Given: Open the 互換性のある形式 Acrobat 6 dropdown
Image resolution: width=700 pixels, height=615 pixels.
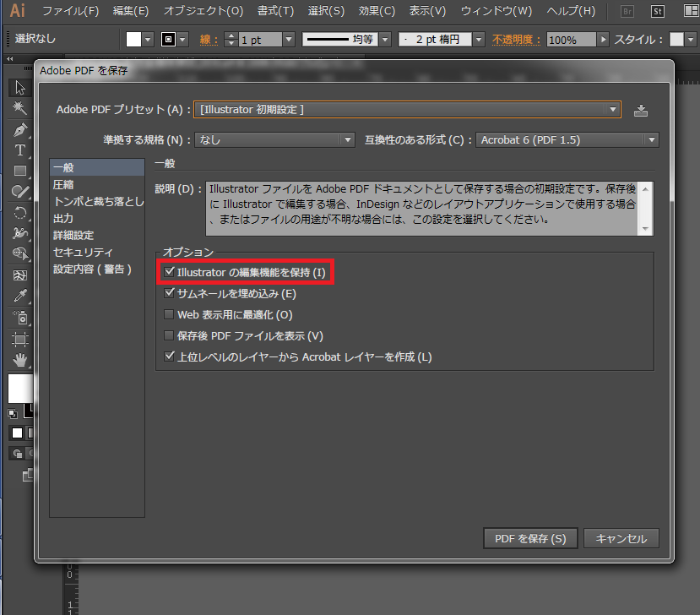Looking at the screenshot, I should click(567, 139).
